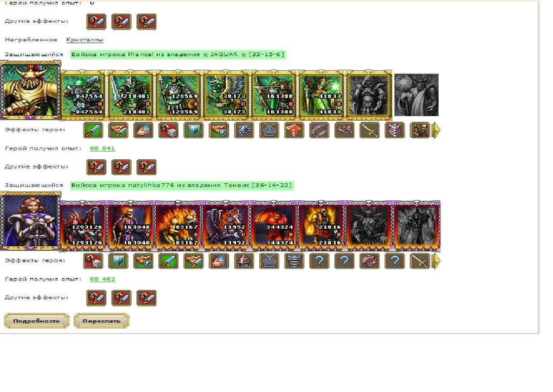553x392 pixels.
Task: Expand natylihka776's hero effects with yellow arrow
Action: pyautogui.click(x=436, y=261)
